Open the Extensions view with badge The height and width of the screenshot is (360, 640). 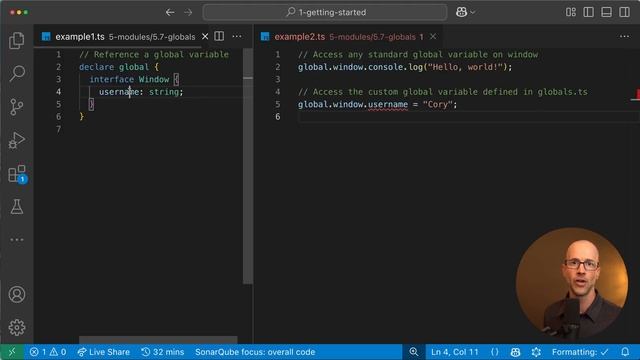coord(17,174)
